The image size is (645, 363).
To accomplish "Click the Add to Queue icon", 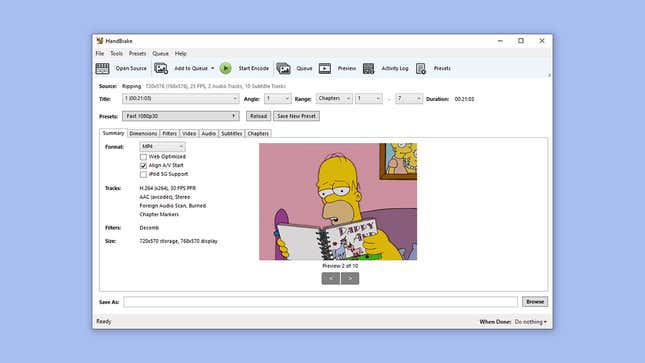I will 161,68.
